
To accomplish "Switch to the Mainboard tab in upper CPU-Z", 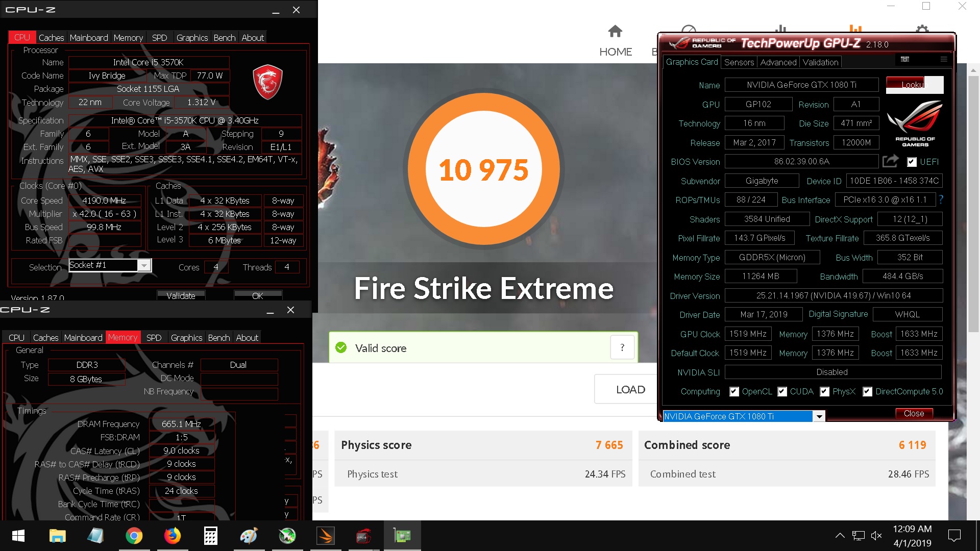I will (x=89, y=38).
